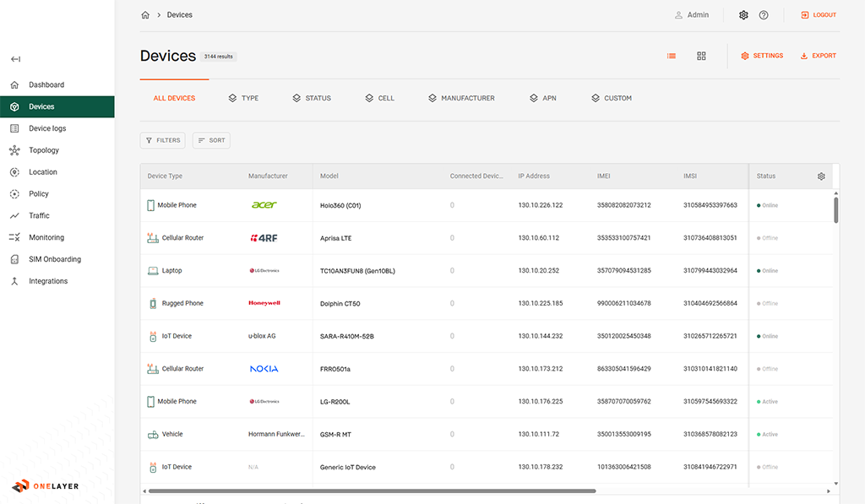865x504 pixels.
Task: Click the IMSI column header
Action: pos(690,176)
